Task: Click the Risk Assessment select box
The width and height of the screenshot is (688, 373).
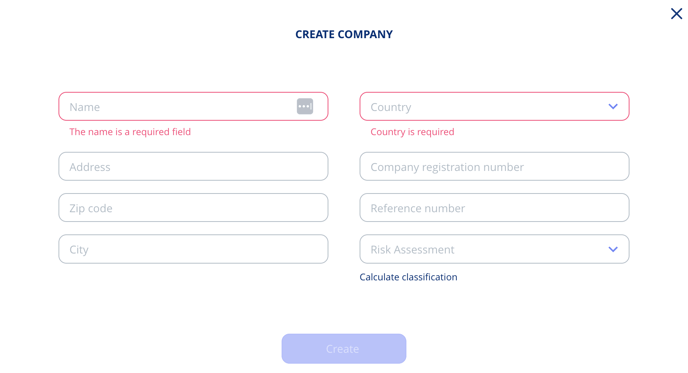Action: 494,249
